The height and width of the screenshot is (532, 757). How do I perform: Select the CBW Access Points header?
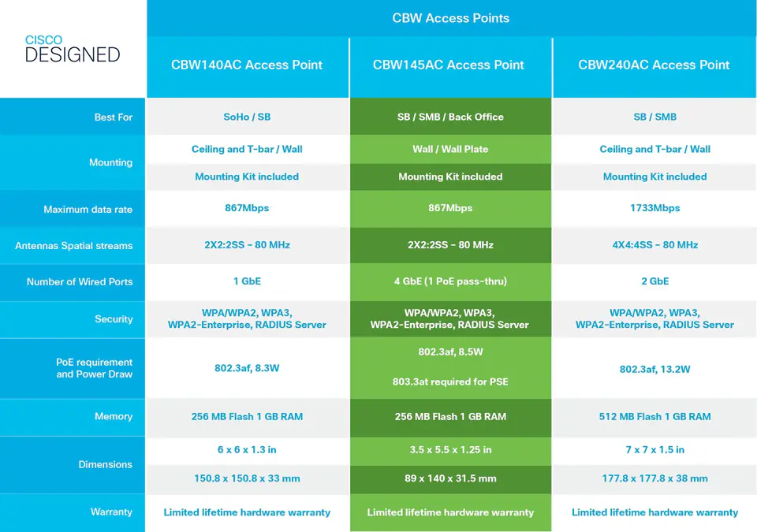click(x=451, y=18)
